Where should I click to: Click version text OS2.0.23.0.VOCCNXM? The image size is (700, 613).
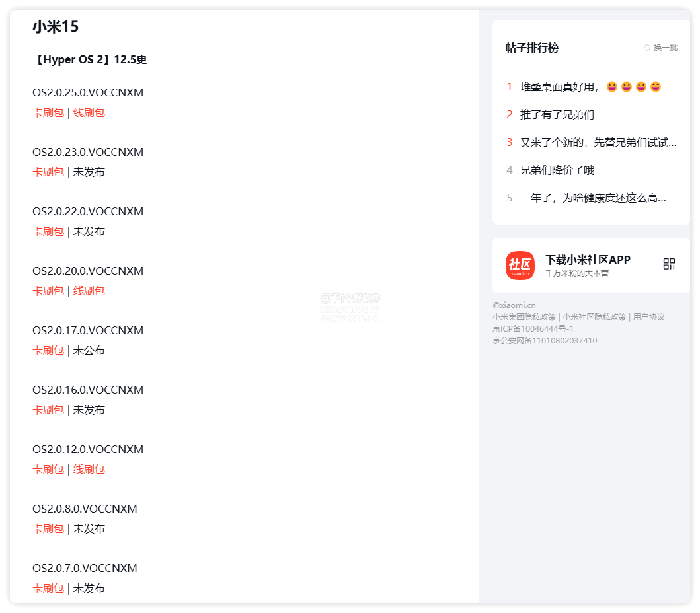coord(88,152)
